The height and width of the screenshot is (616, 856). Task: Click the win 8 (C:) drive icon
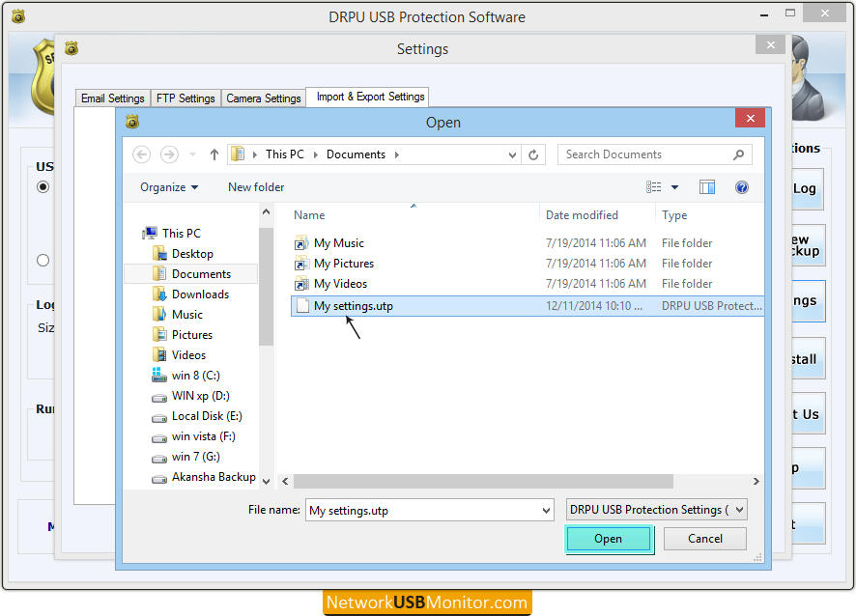click(x=159, y=376)
